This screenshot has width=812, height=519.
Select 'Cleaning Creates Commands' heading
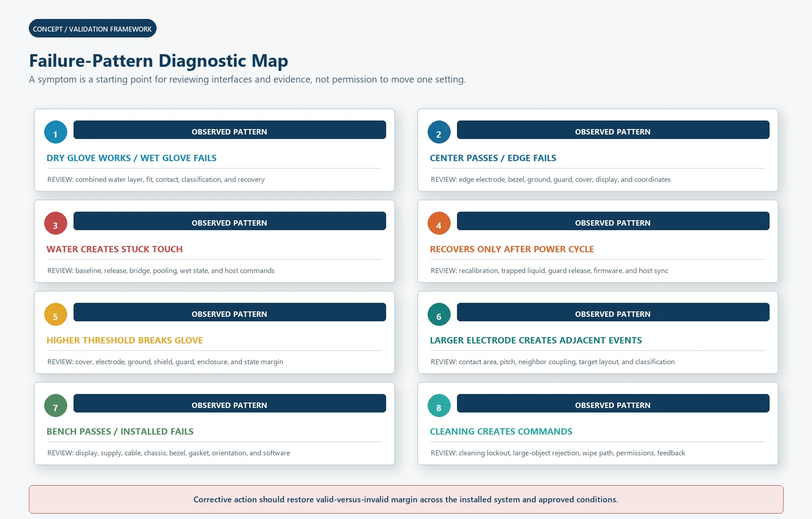click(501, 431)
